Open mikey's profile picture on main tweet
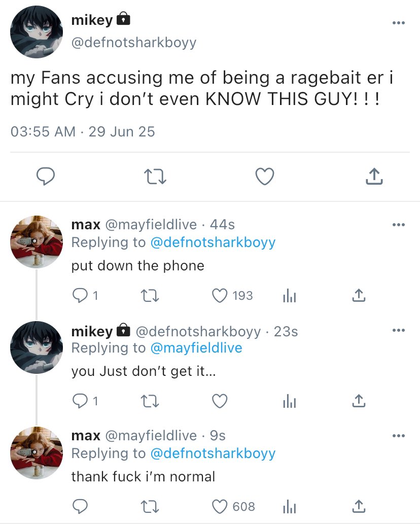420x524 pixels. 37,32
